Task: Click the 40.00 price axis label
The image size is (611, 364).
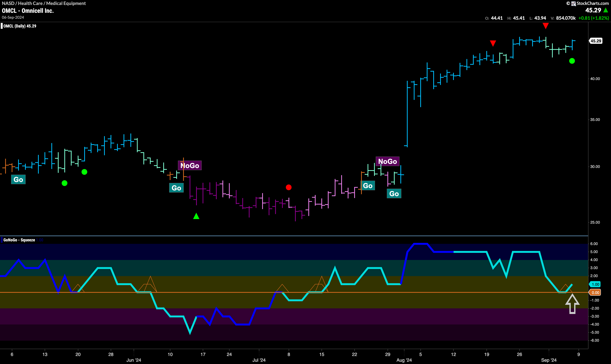Action: 595,79
